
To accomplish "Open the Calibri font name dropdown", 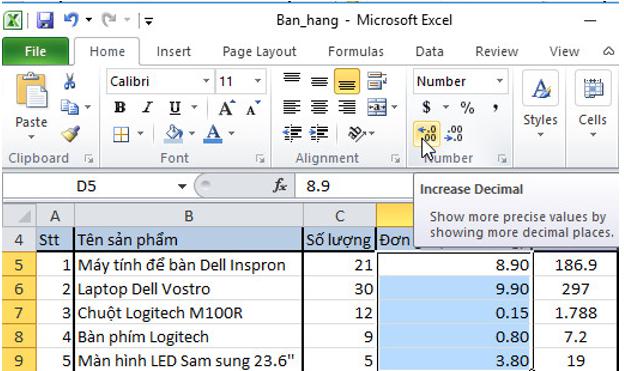I will 206,81.
